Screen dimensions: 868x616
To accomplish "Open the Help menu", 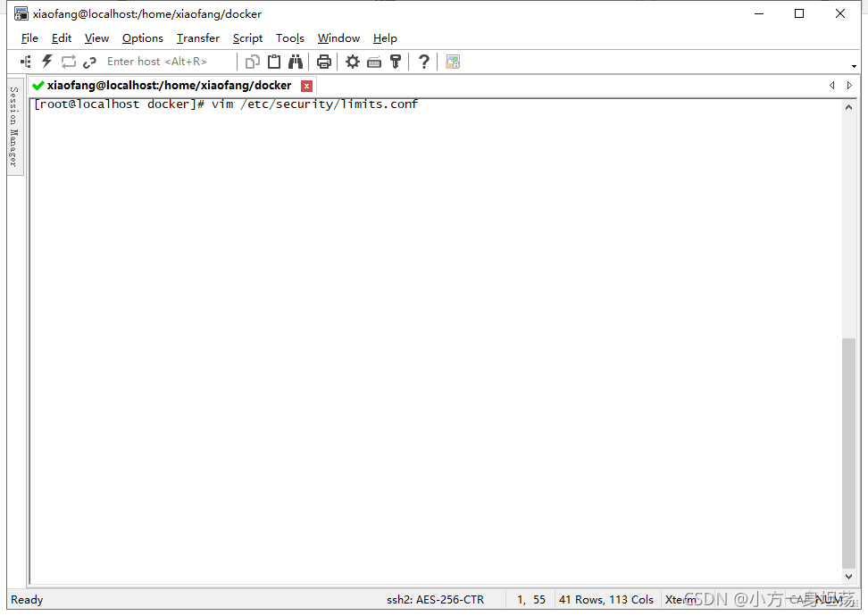I will (385, 38).
